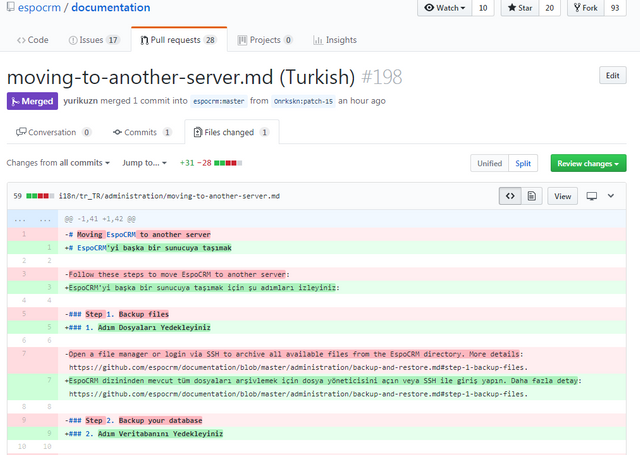Click the file path moving-to-another-server.md
640x455 pixels.
coord(169,196)
